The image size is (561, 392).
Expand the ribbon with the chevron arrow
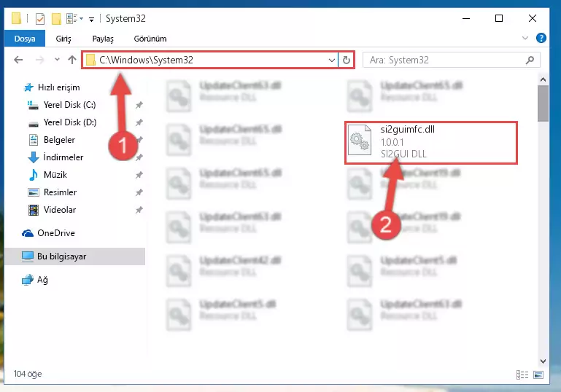525,38
